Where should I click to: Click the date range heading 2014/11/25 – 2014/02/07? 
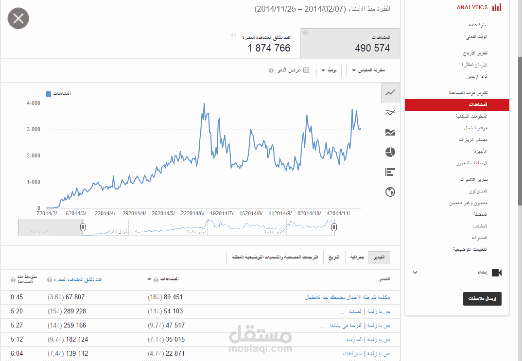click(322, 9)
